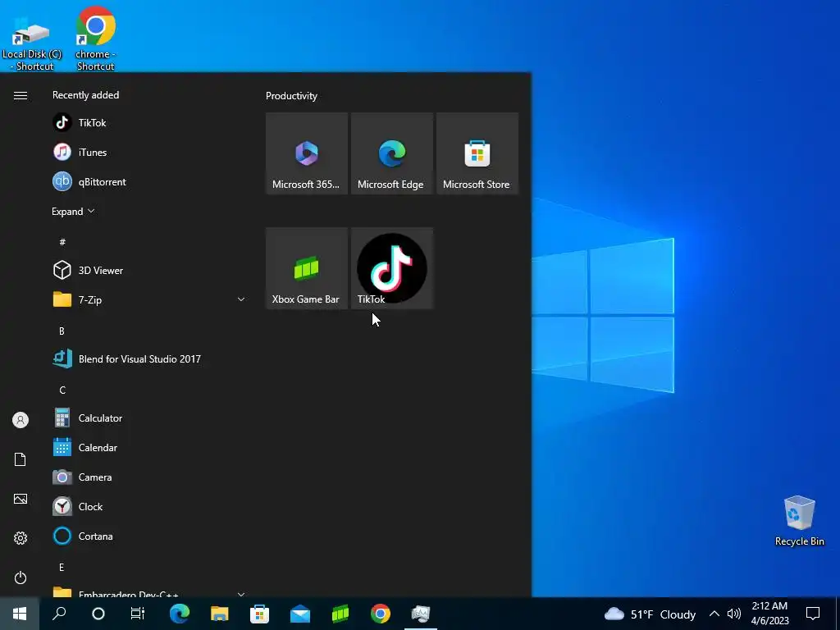
Task: Click the 'E' letter header in app list
Action: 62,567
